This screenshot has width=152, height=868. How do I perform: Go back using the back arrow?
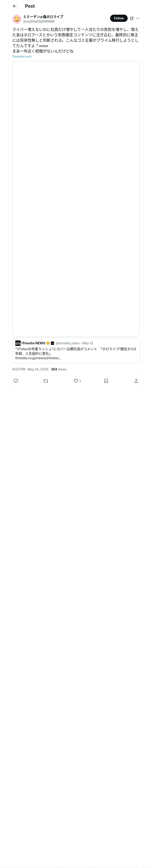(14, 6)
